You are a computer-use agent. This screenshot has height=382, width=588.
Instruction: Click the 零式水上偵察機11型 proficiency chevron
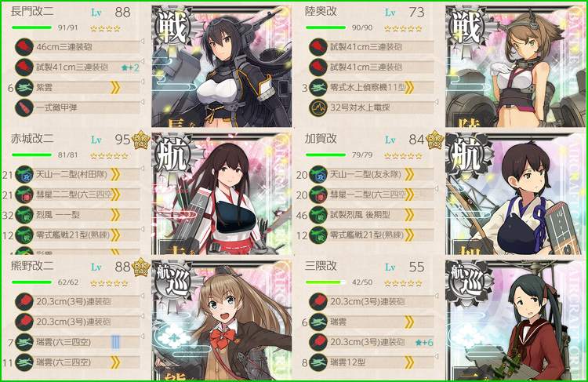click(x=409, y=87)
